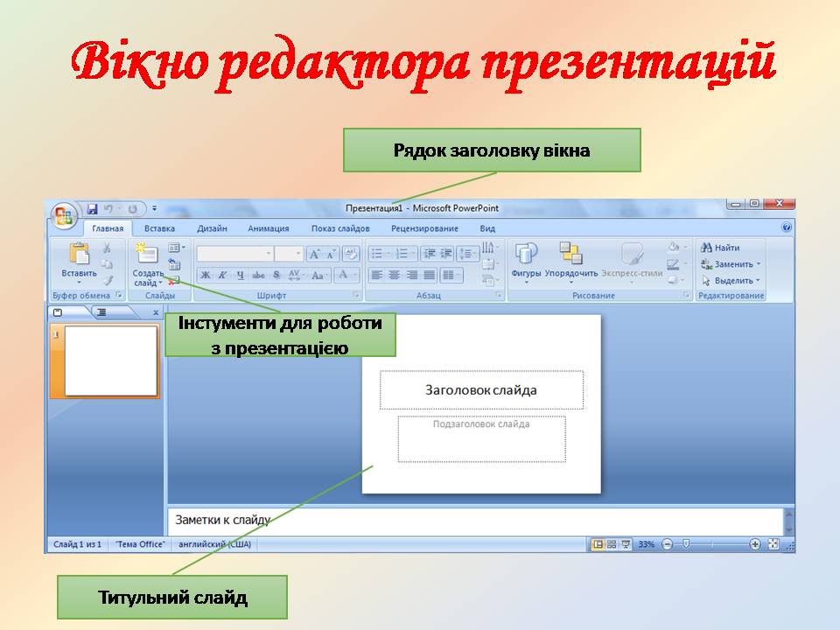Click the Replace (Заменить) button
This screenshot has height=630, width=840.
731,264
